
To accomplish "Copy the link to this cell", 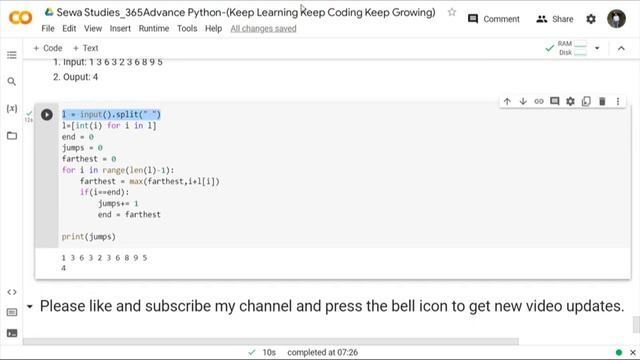I will click(x=539, y=101).
